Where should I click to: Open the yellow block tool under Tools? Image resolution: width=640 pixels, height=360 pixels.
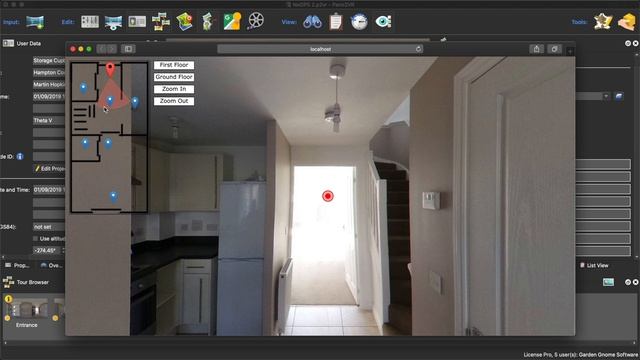627,22
